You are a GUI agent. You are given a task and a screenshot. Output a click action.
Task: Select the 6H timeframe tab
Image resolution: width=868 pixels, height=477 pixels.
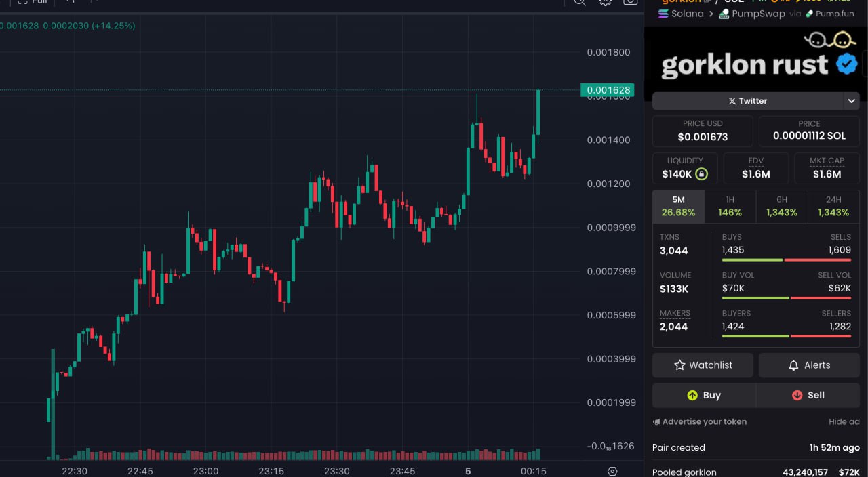coord(782,206)
